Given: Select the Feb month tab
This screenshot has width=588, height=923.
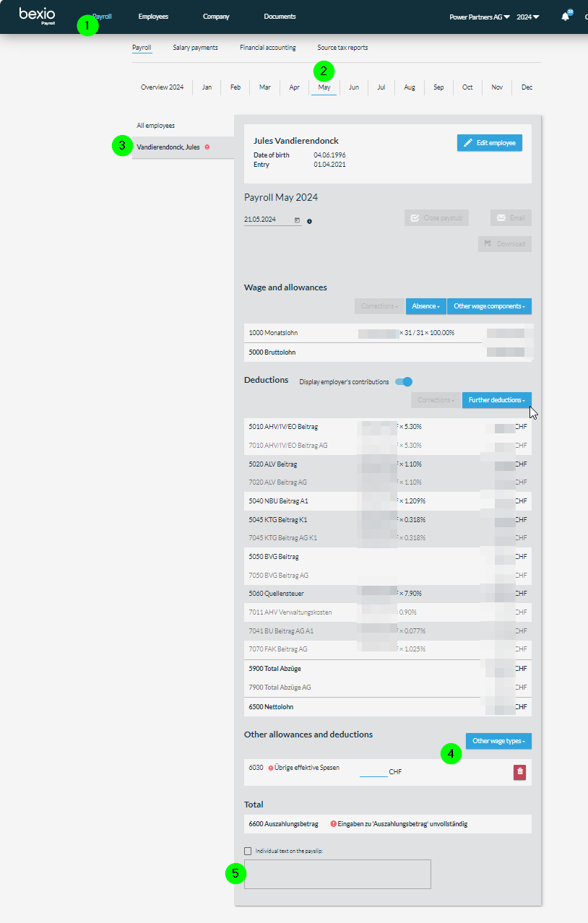Looking at the screenshot, I should pyautogui.click(x=235, y=87).
